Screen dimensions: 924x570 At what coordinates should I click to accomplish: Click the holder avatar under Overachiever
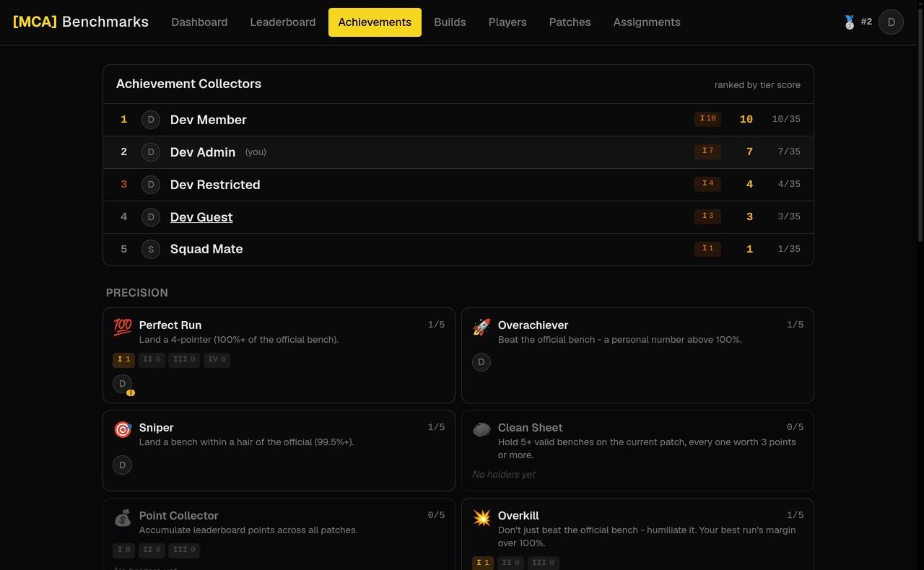pyautogui.click(x=481, y=362)
